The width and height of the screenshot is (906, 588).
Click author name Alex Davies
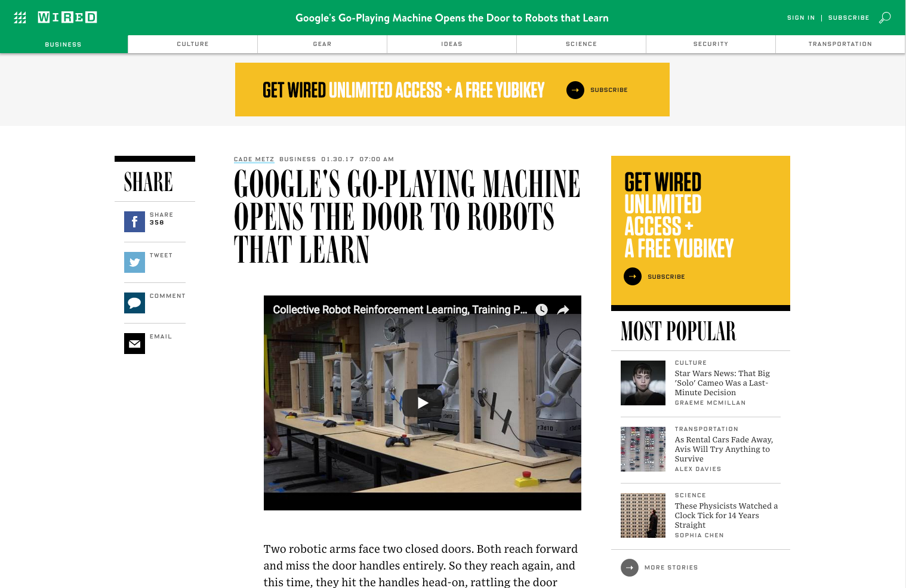coord(698,469)
